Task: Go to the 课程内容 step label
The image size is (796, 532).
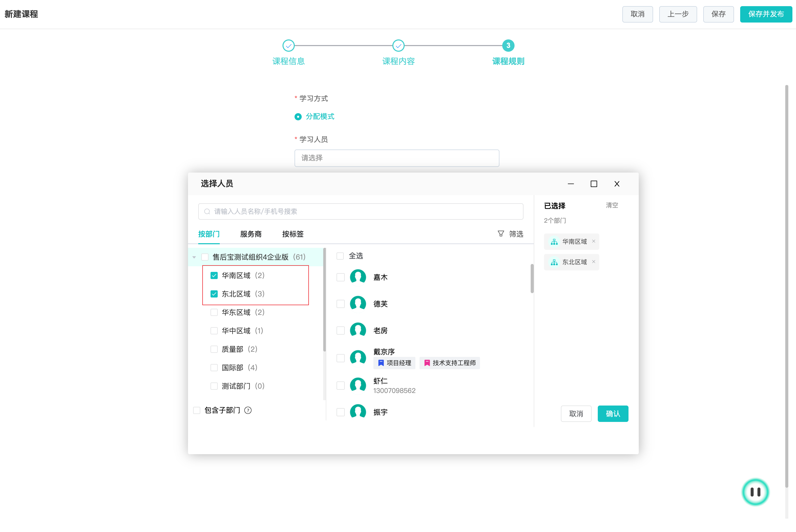Action: click(398, 61)
